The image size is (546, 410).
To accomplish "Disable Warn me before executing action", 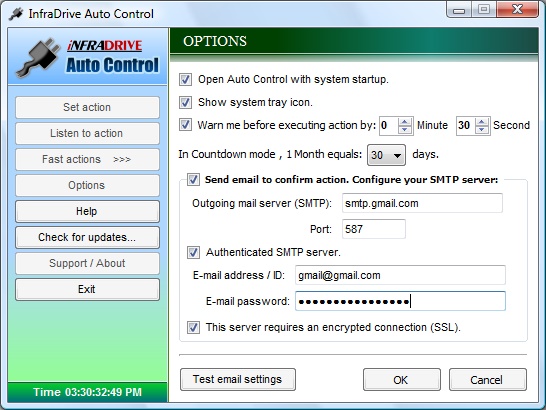I will pyautogui.click(x=185, y=125).
